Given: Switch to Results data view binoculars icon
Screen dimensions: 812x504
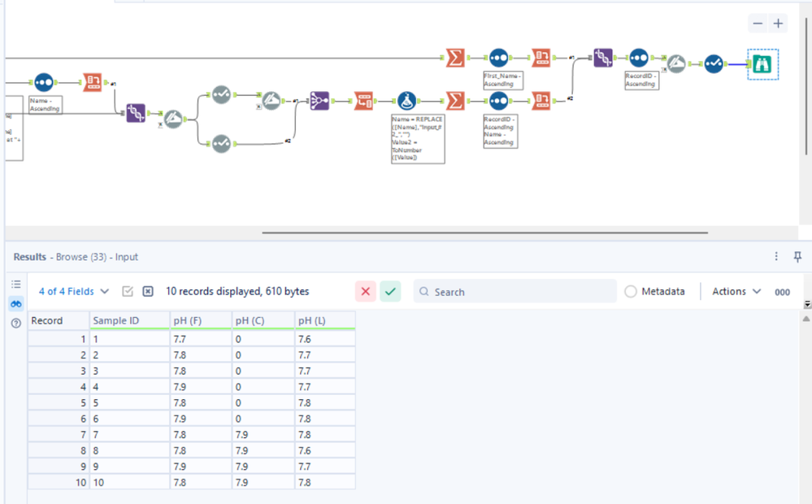Looking at the screenshot, I should click(16, 303).
